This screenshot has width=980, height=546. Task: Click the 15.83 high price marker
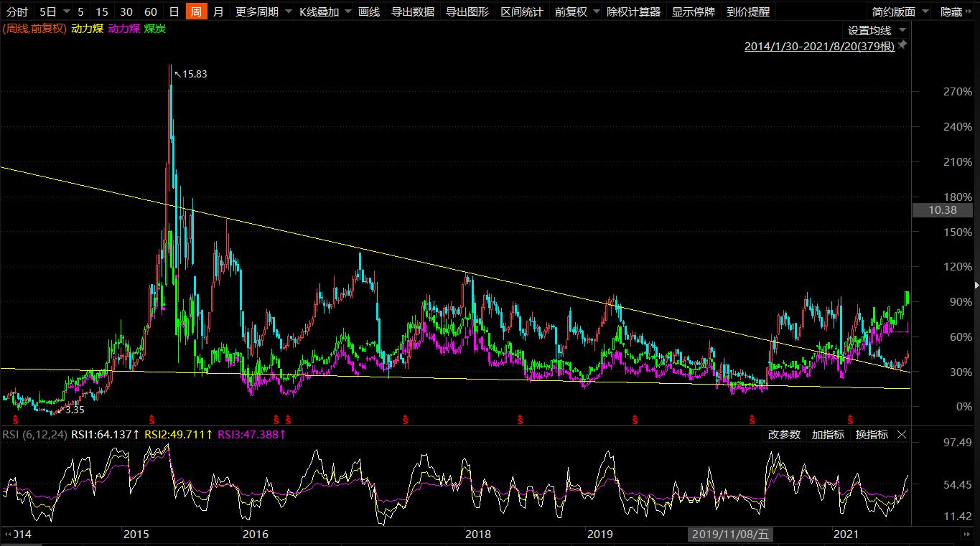pos(195,74)
